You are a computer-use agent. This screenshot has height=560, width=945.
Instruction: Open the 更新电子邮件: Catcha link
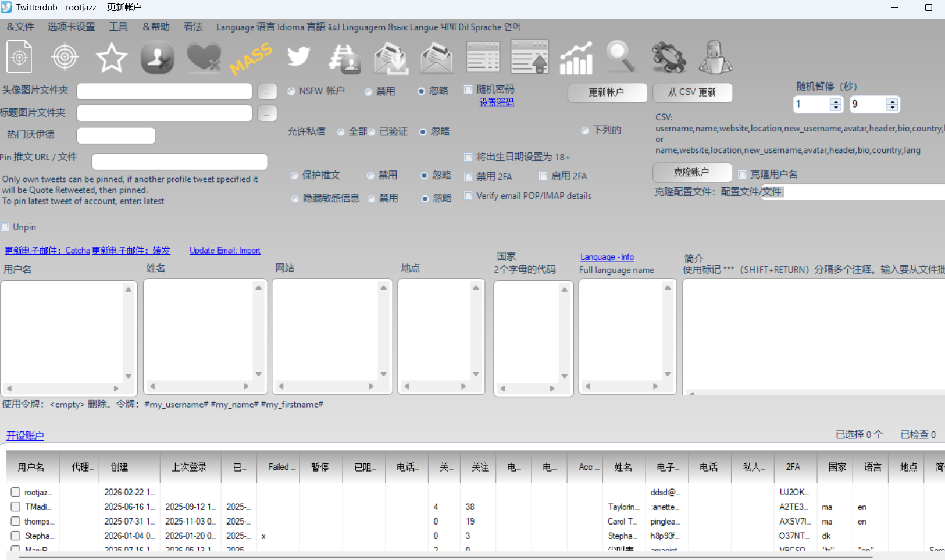coord(48,251)
